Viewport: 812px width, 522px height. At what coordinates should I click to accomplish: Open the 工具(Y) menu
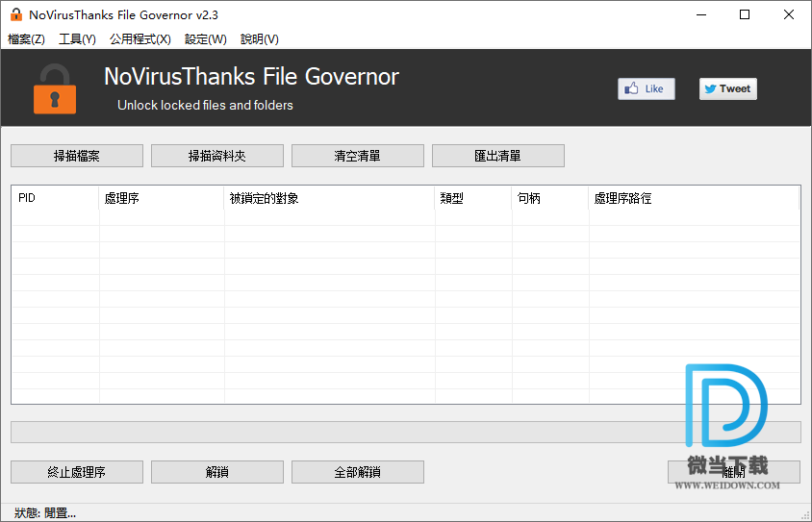(77, 39)
